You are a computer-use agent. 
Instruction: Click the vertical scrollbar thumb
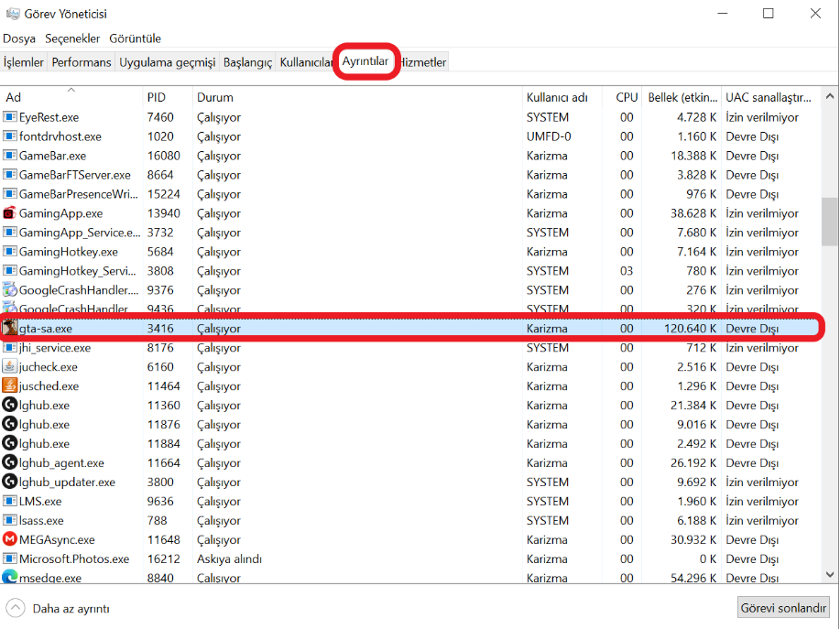coord(830,222)
